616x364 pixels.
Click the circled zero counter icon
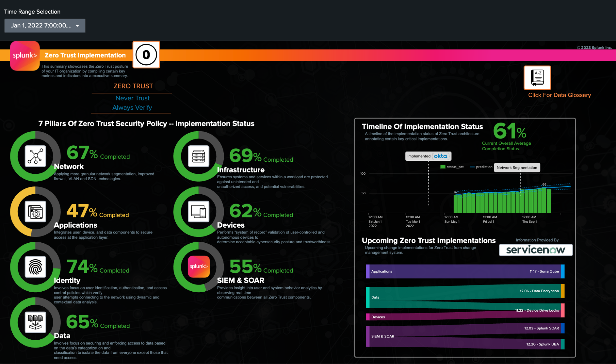pyautogui.click(x=146, y=55)
